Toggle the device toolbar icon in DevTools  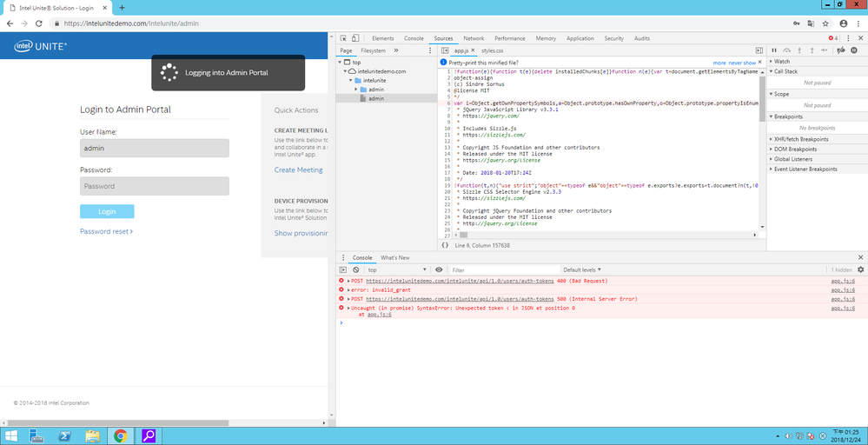tap(355, 38)
